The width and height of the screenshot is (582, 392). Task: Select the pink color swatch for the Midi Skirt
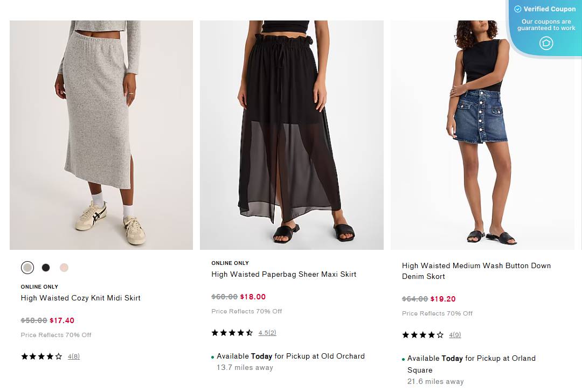64,267
